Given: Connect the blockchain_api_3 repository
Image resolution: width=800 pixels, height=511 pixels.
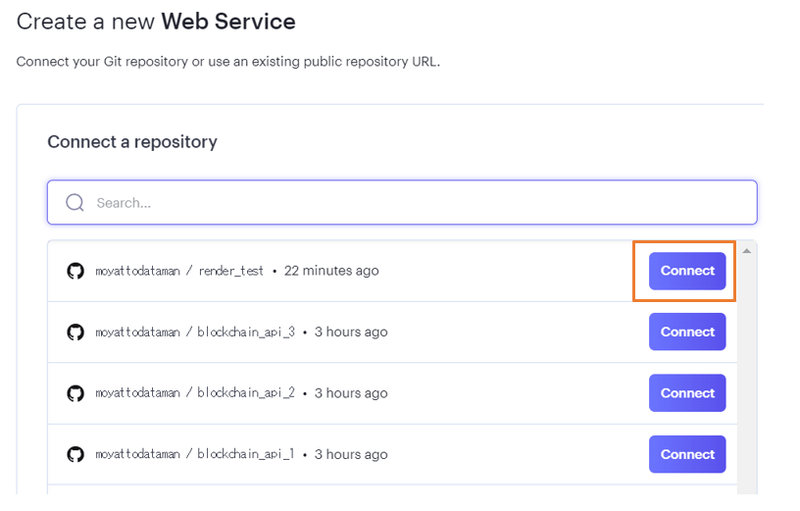Looking at the screenshot, I should pos(687,332).
